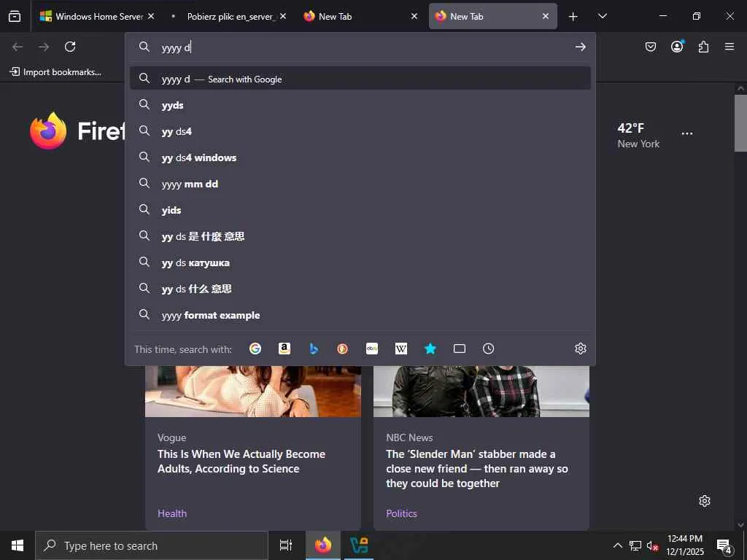
Task: Search this time with Wikipedia
Action: [x=401, y=349]
